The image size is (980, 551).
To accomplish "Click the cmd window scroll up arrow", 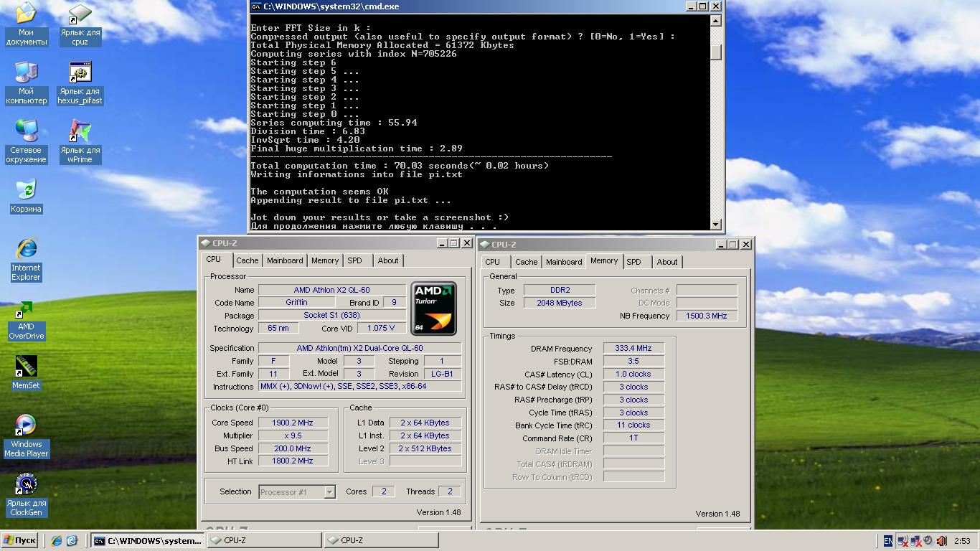I will (715, 21).
